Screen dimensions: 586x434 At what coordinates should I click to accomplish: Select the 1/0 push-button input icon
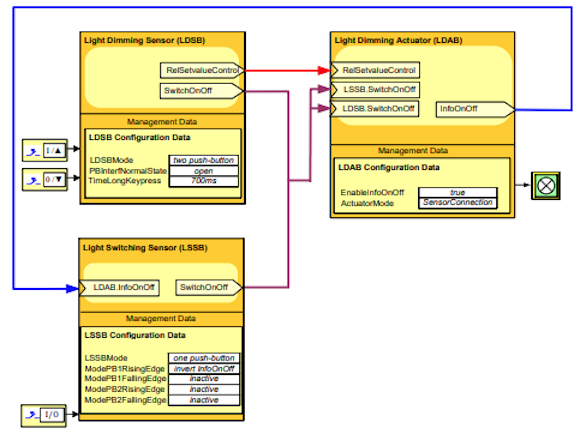coord(44,415)
